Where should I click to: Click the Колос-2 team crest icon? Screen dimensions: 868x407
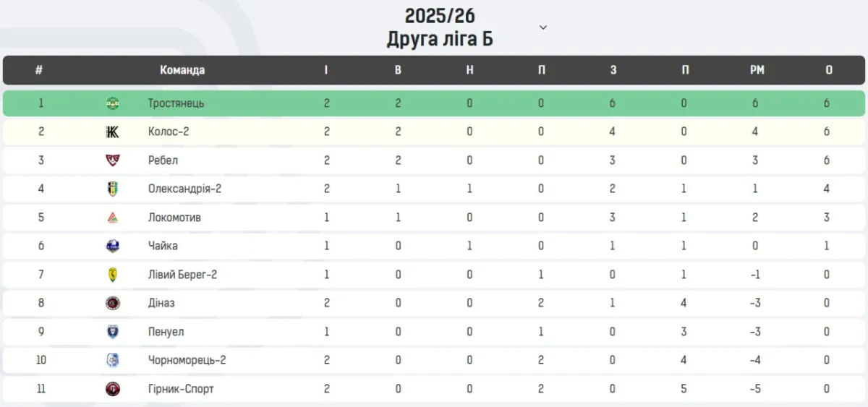(113, 132)
